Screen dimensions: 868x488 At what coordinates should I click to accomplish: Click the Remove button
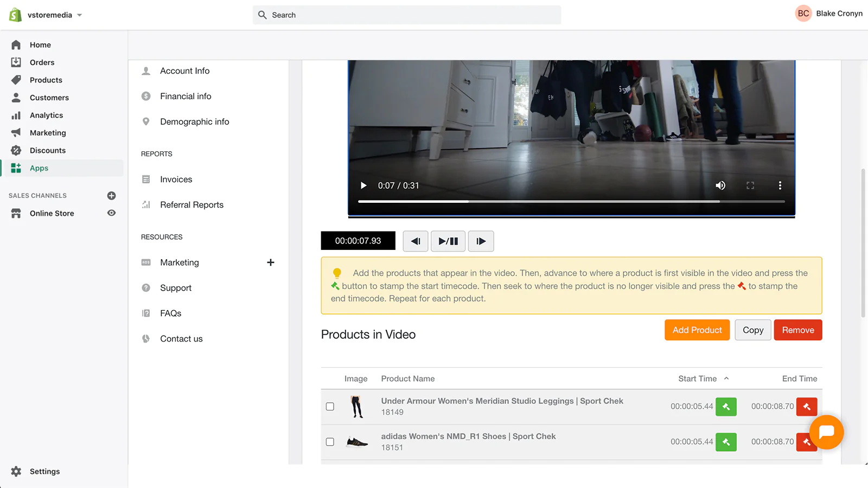(x=798, y=330)
